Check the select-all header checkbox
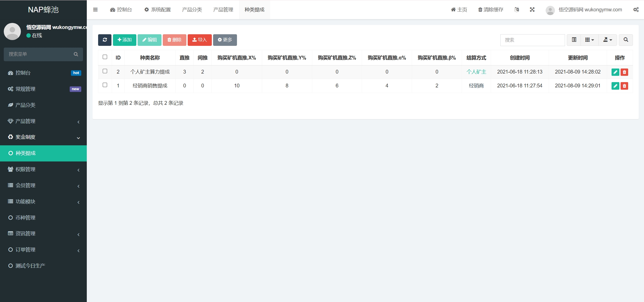644x302 pixels. click(105, 57)
